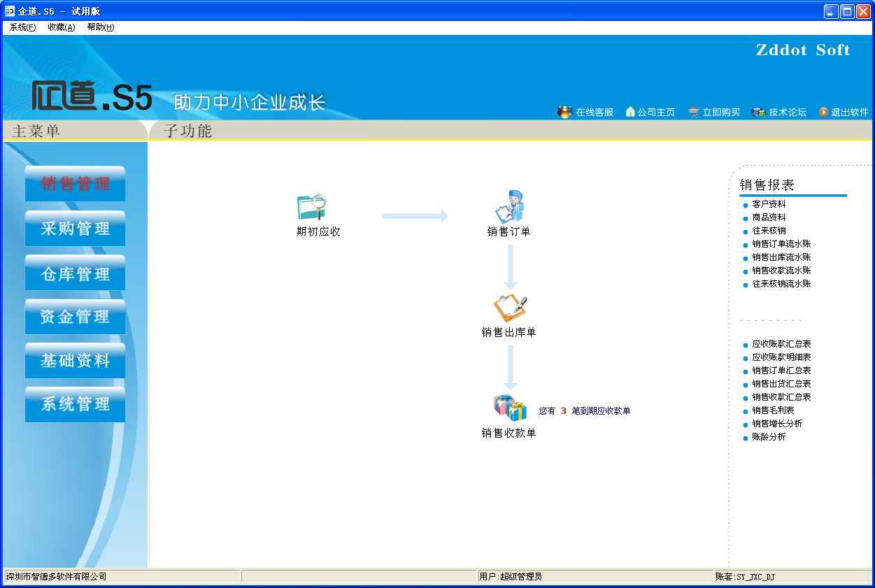Click the 在线客服 people icon
Viewport: 875px width, 588px height.
(564, 112)
